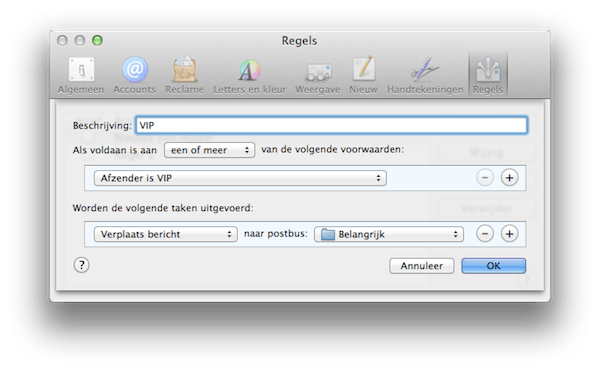Screen dimensions: 600x371
Task: Click the 'Regels' window title
Action: click(299, 41)
